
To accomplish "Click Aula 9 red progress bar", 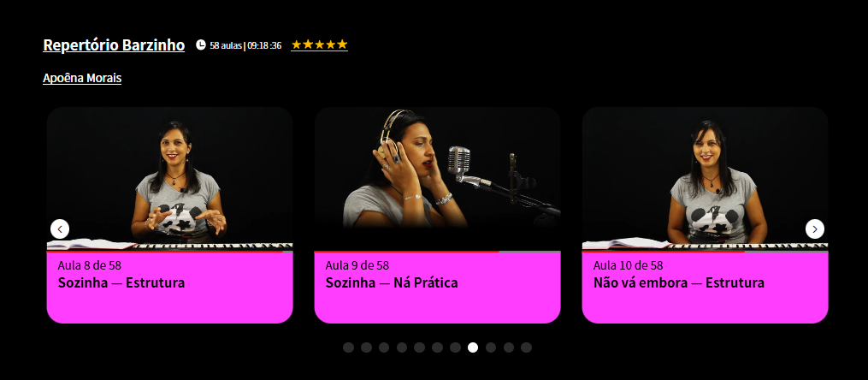I will (x=407, y=252).
